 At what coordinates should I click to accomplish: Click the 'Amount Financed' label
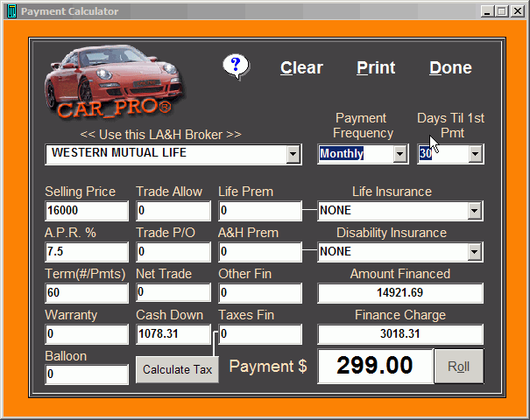tap(400, 274)
